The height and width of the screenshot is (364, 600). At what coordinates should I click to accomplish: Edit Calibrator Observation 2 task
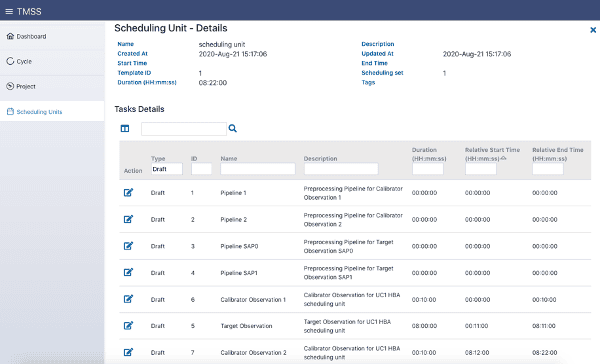pyautogui.click(x=128, y=352)
